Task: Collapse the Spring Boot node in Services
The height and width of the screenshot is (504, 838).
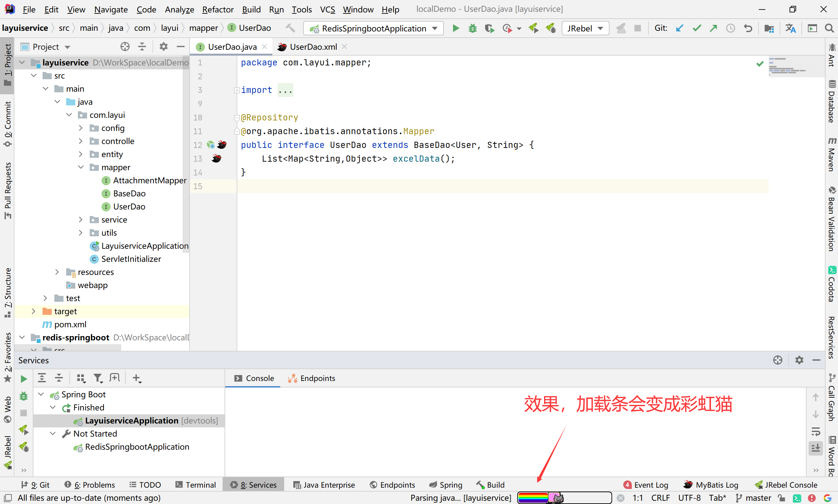Action: [x=41, y=394]
